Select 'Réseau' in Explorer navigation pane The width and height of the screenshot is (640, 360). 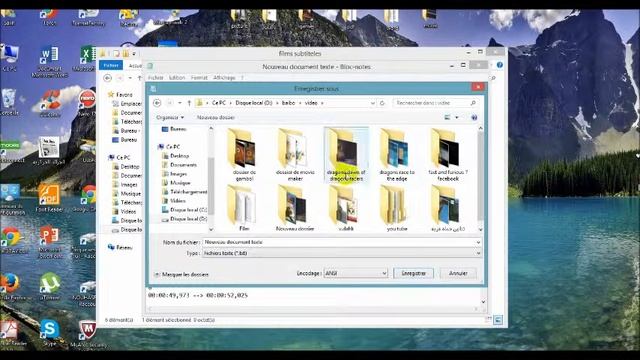(120, 247)
